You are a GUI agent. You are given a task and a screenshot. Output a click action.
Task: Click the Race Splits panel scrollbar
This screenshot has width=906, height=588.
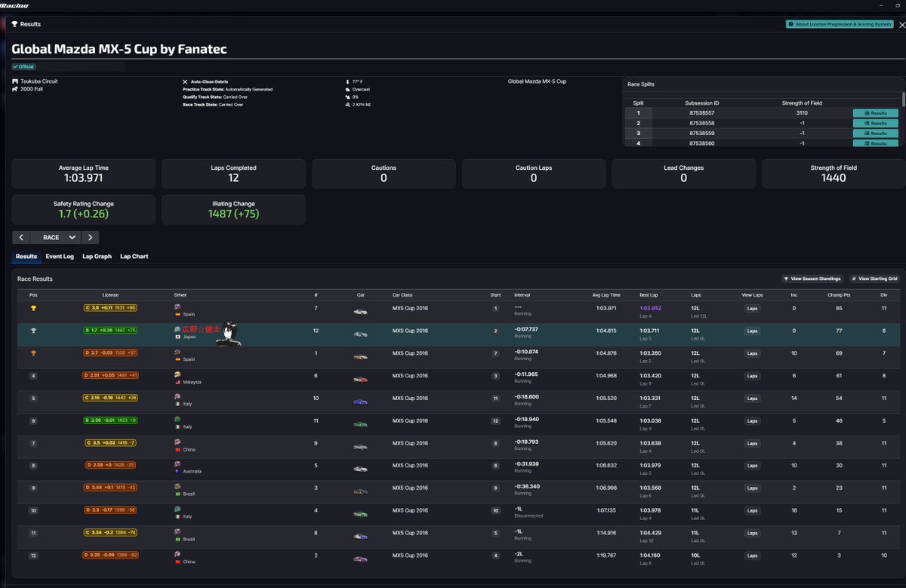coord(903,100)
